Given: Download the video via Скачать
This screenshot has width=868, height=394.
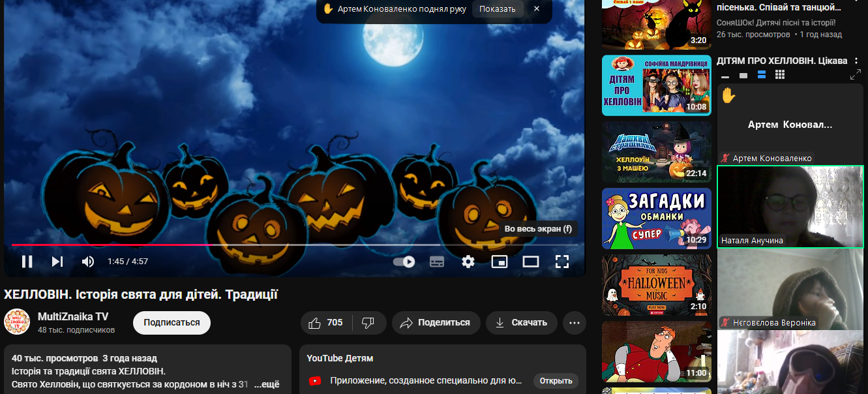Looking at the screenshot, I should pyautogui.click(x=521, y=323).
